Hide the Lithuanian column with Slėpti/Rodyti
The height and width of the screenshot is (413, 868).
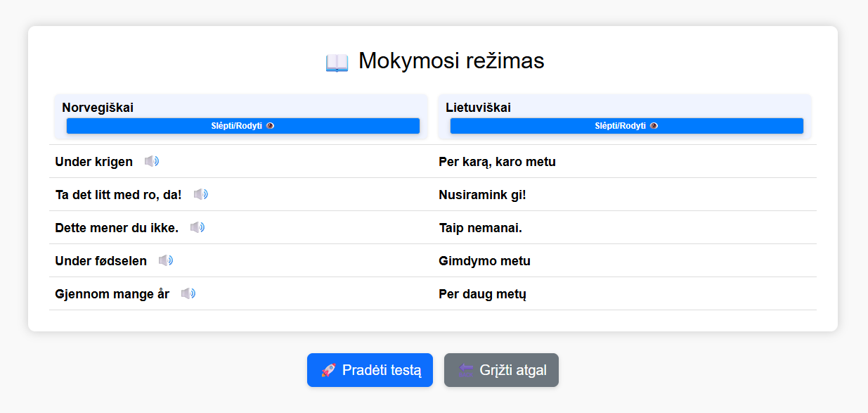pos(626,125)
